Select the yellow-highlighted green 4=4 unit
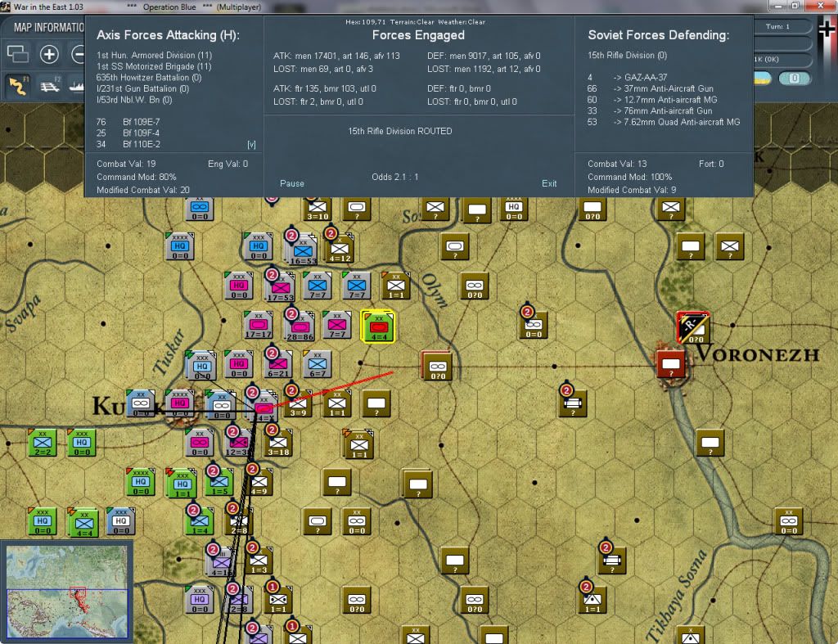Image resolution: width=838 pixels, height=644 pixels. pos(378,326)
